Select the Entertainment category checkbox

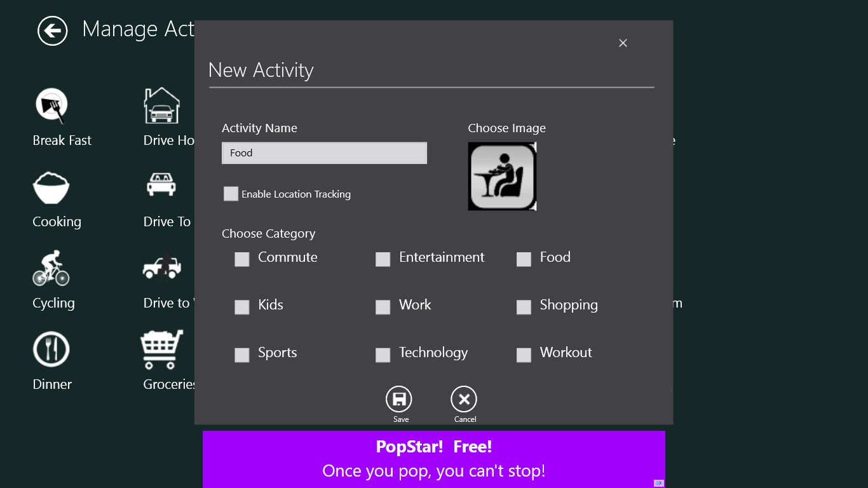pos(383,259)
